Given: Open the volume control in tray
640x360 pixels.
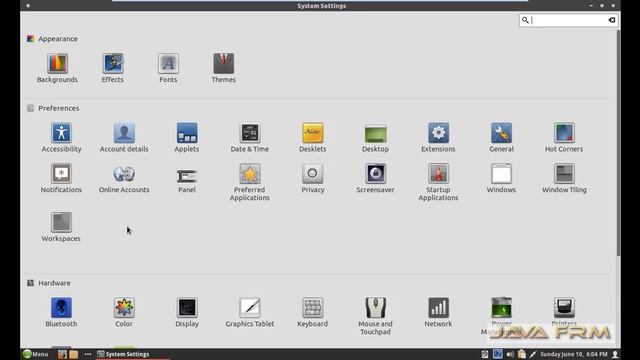Looking at the screenshot, I should (510, 354).
